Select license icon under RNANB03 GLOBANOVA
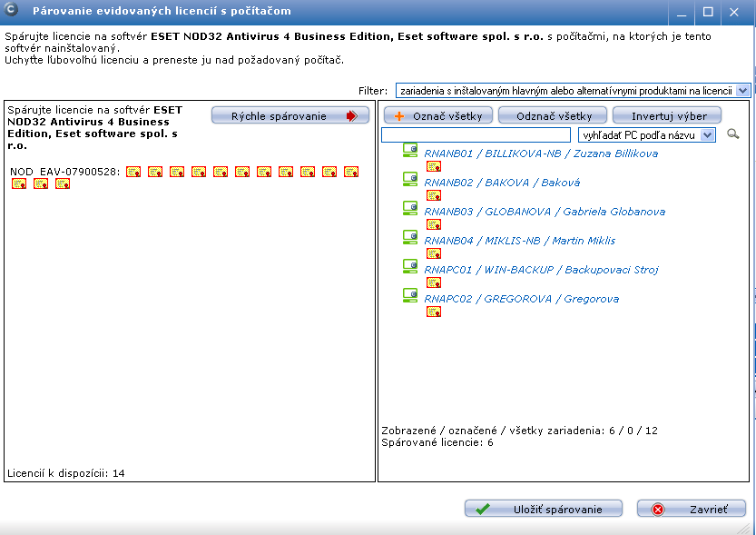Screen dimensions: 756x535 pyautogui.click(x=434, y=224)
